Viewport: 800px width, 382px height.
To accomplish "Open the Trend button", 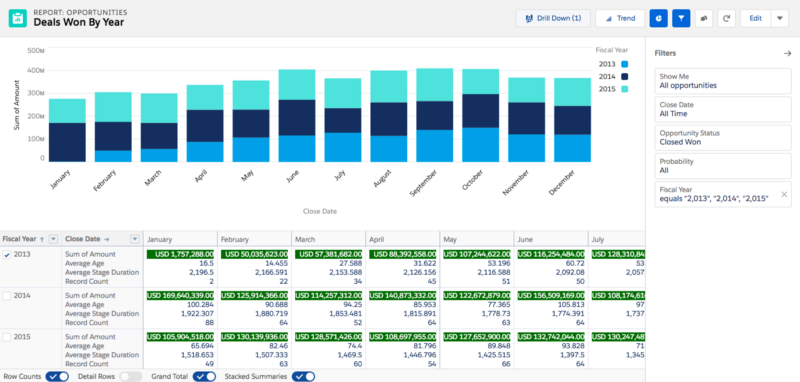I will [x=620, y=18].
